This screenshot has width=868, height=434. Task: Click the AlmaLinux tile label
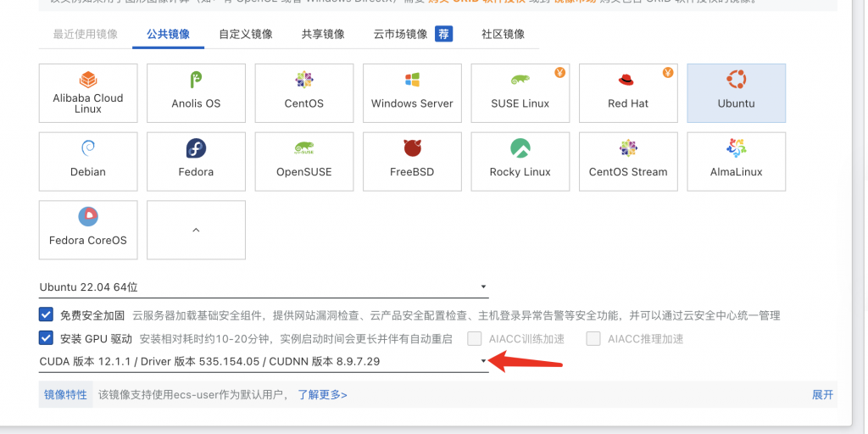click(x=737, y=171)
